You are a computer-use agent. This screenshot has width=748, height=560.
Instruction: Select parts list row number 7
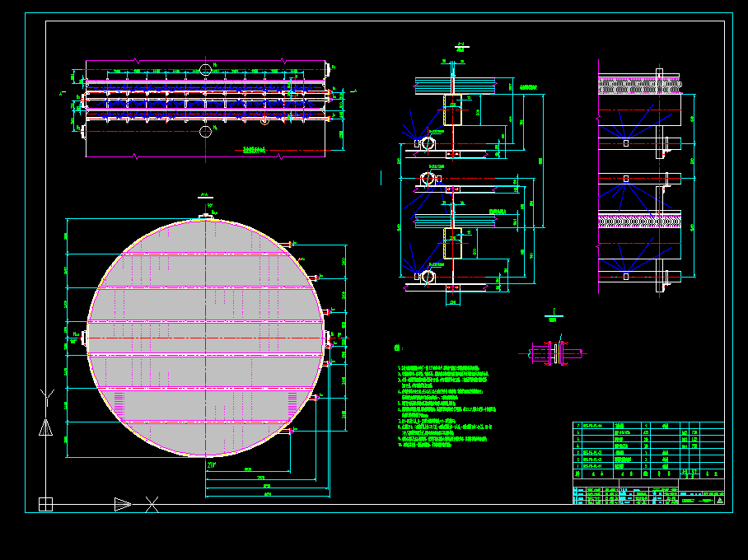click(649, 426)
